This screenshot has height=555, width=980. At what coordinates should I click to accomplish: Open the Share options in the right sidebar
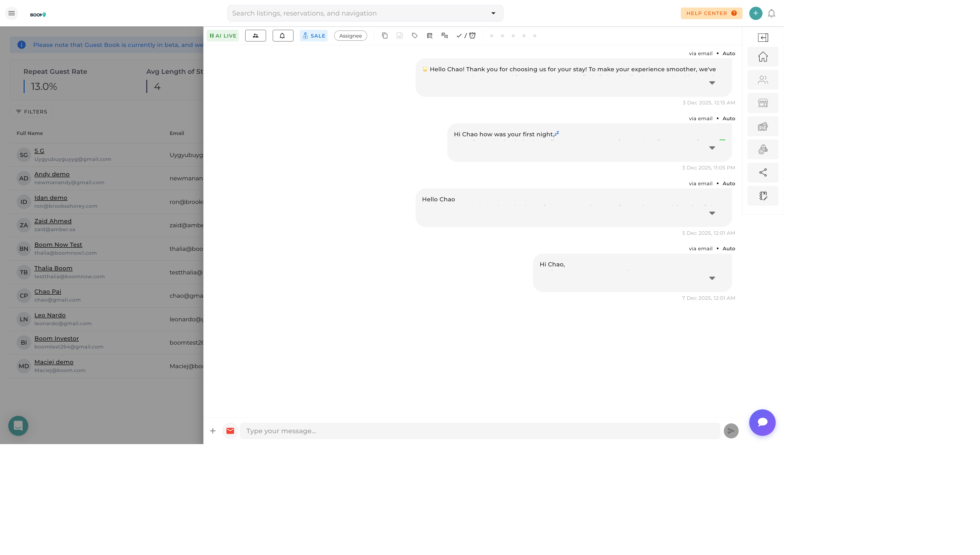pos(763,172)
